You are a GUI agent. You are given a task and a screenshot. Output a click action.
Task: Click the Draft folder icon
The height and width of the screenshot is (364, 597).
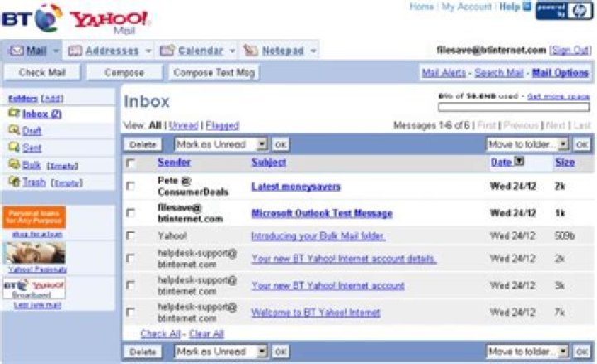pyautogui.click(x=14, y=130)
